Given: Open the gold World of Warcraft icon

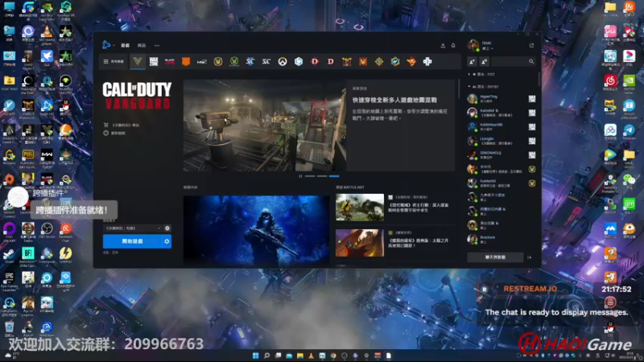Looking at the screenshot, I should click(218, 62).
